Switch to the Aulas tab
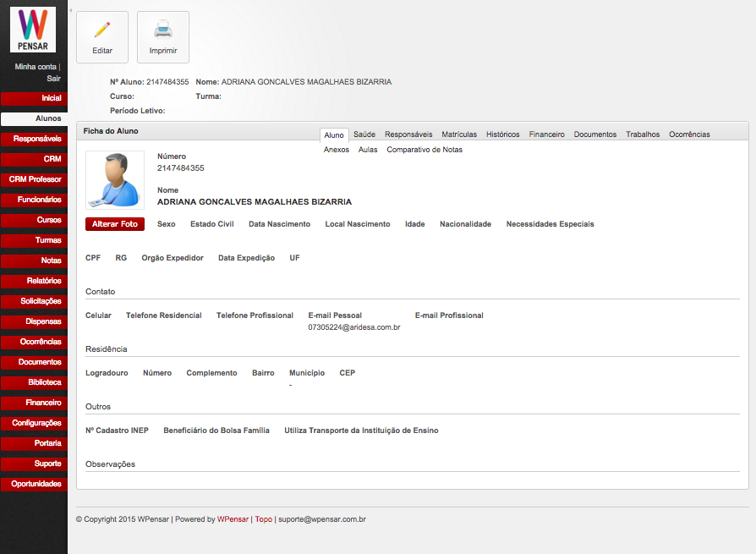This screenshot has height=554, width=756. pyautogui.click(x=367, y=150)
